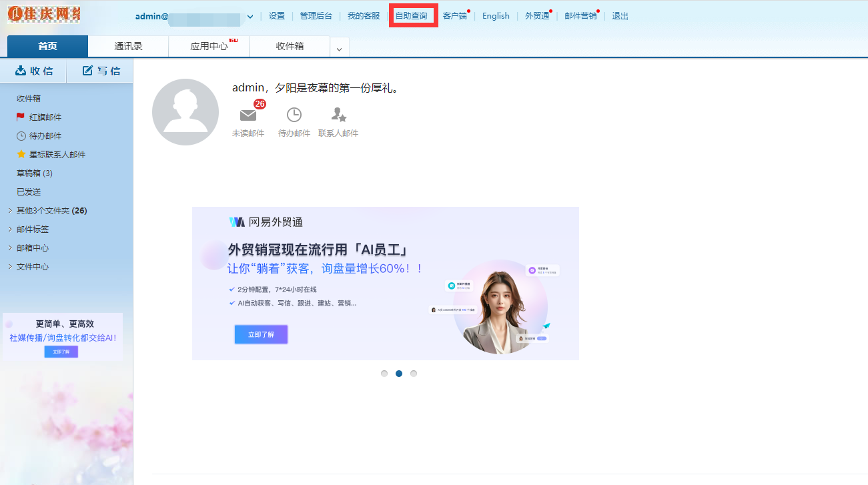This screenshot has height=485, width=868.
Task: Click the 写信 compose mail button
Action: (100, 71)
